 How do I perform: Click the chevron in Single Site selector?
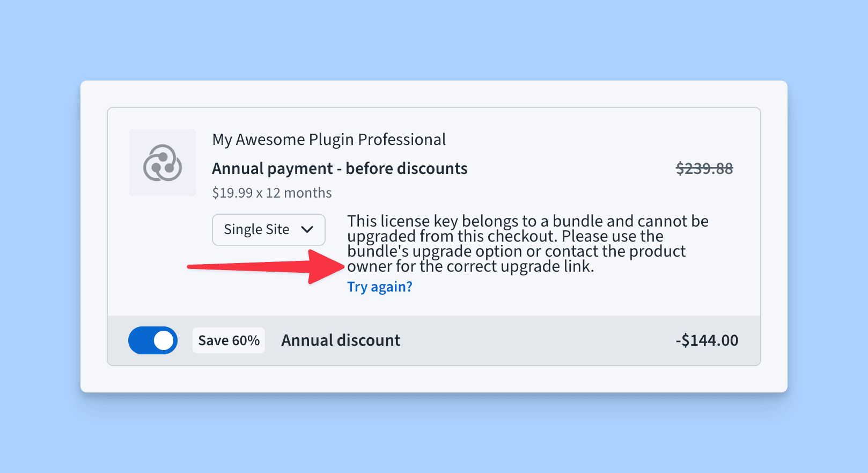coord(307,230)
